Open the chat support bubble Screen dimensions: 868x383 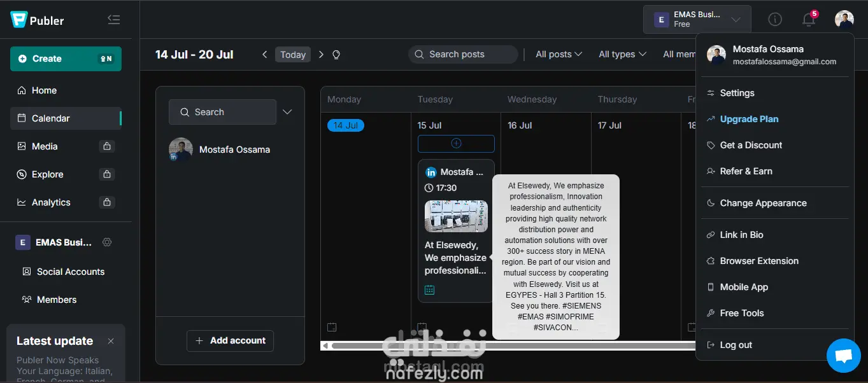844,356
